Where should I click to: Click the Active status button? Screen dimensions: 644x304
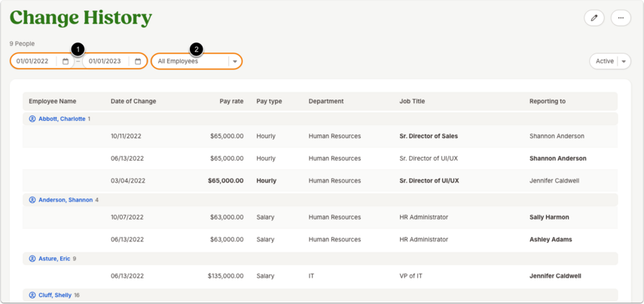pyautogui.click(x=605, y=61)
